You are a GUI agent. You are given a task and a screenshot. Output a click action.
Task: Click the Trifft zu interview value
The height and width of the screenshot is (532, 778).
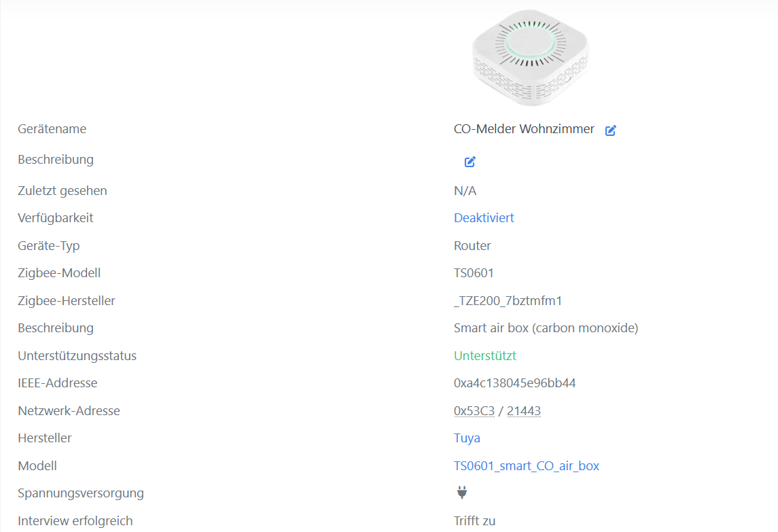[474, 521]
